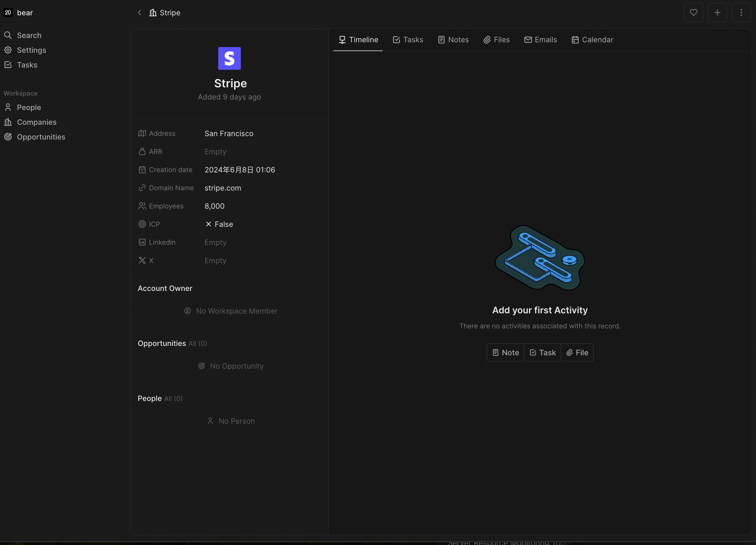
Task: Click the Task activity button
Action: 542,352
